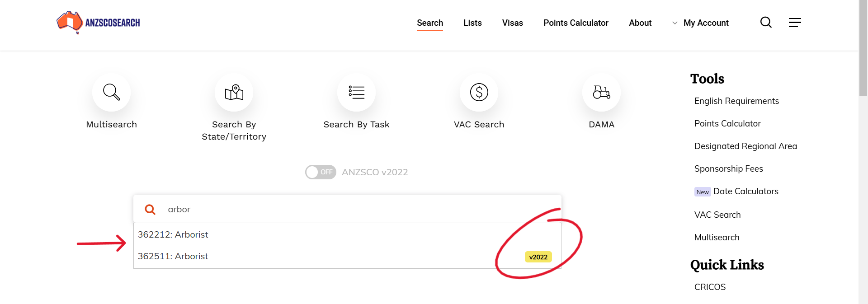Expand the My Account dropdown
This screenshot has height=304, width=868.
[x=700, y=23]
